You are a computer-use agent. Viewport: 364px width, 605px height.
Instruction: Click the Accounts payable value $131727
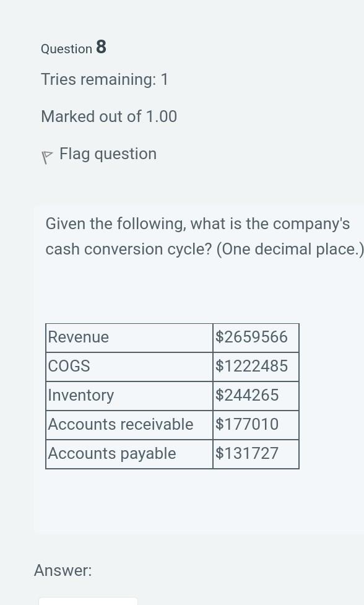click(x=247, y=453)
